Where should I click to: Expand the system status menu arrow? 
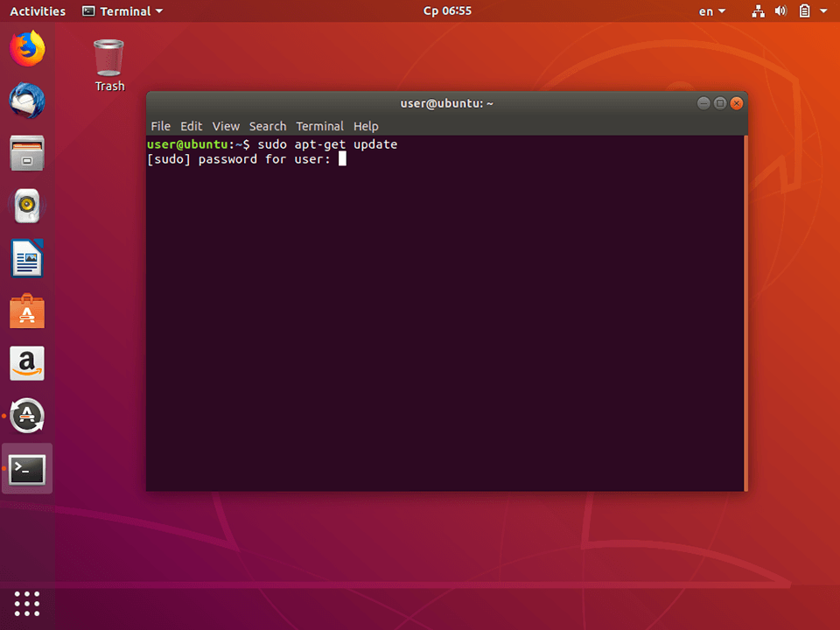824,11
